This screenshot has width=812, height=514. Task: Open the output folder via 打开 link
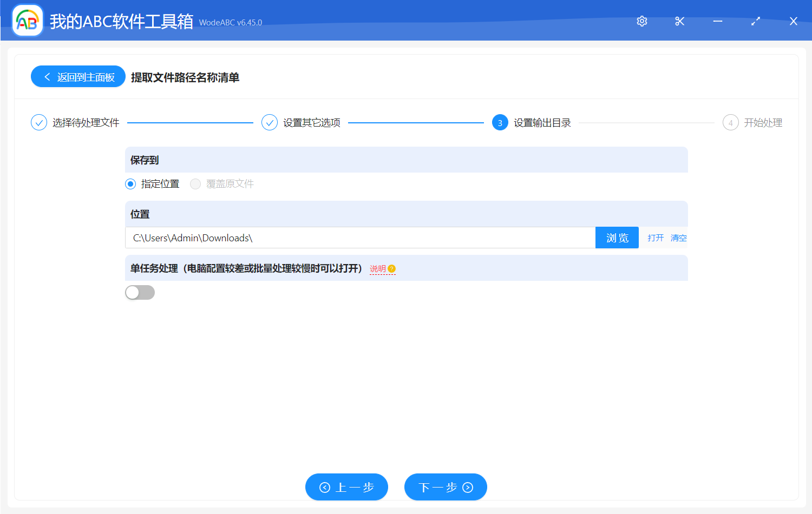pos(655,238)
